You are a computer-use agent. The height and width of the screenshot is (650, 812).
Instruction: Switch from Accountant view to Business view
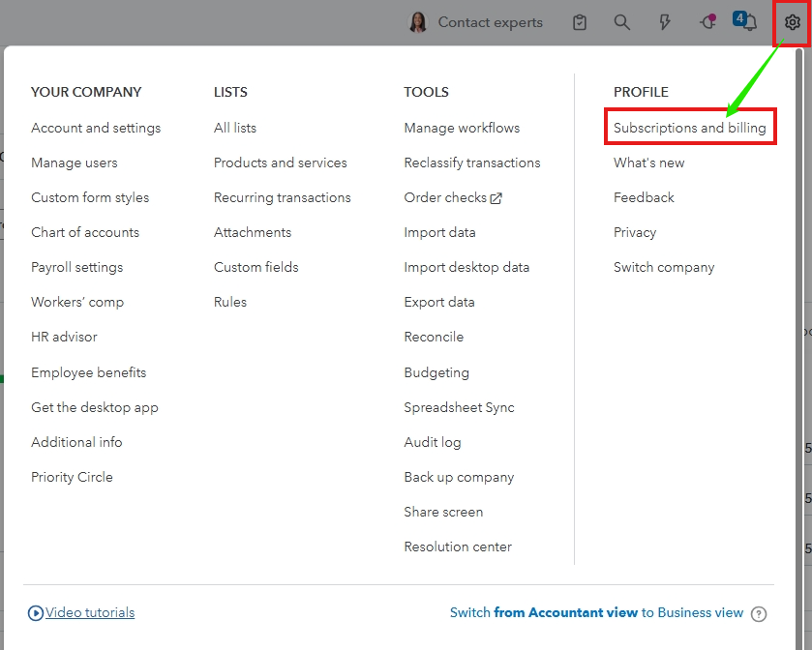pyautogui.click(x=596, y=612)
